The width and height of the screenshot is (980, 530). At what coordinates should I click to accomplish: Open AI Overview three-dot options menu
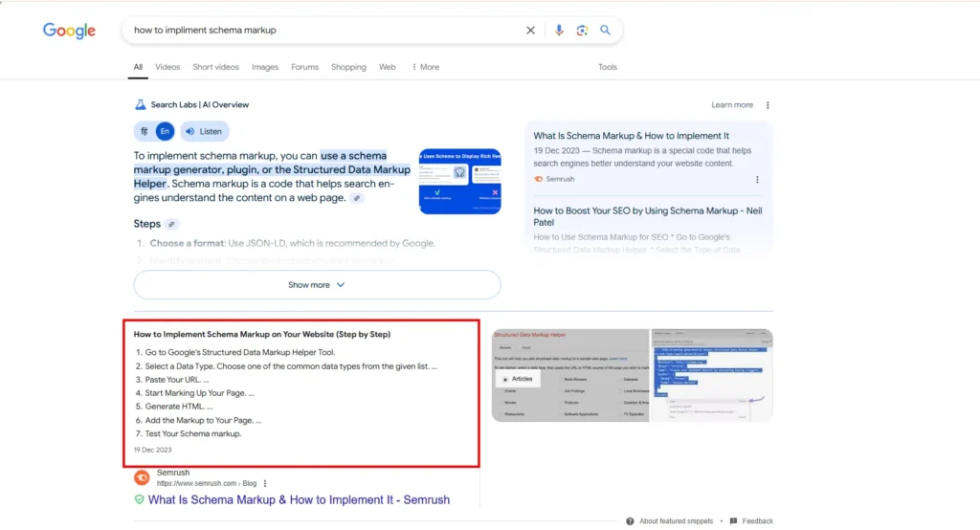point(768,105)
